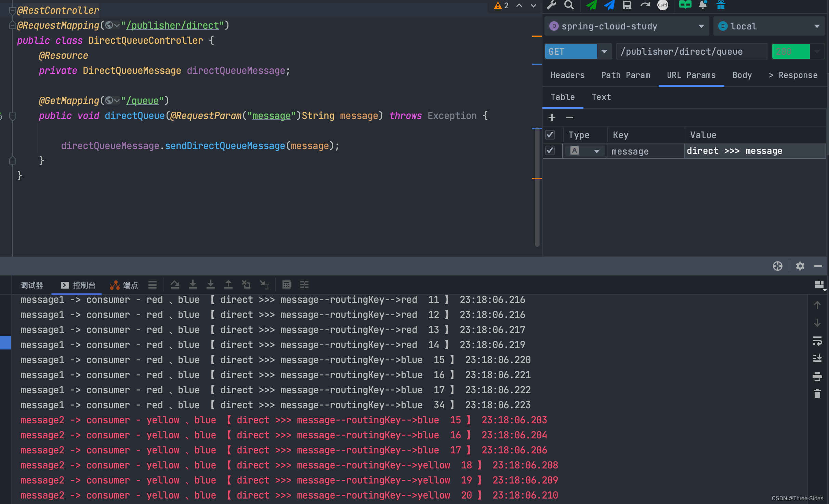Image resolution: width=829 pixels, height=504 pixels.
Task: Toggle the header select-all checkbox
Action: 550,135
